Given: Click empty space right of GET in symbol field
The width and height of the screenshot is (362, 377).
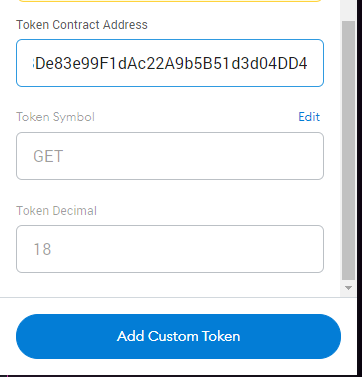Looking at the screenshot, I should [193, 156].
